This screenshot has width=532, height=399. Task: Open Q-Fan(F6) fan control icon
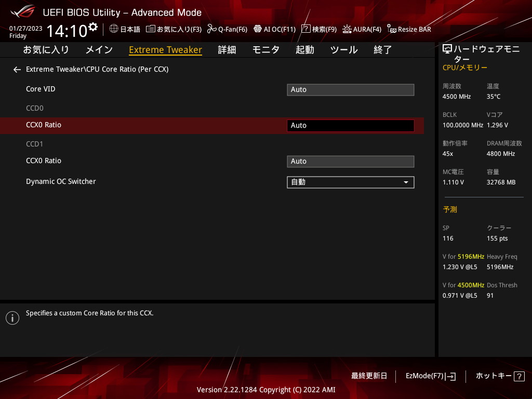212,29
